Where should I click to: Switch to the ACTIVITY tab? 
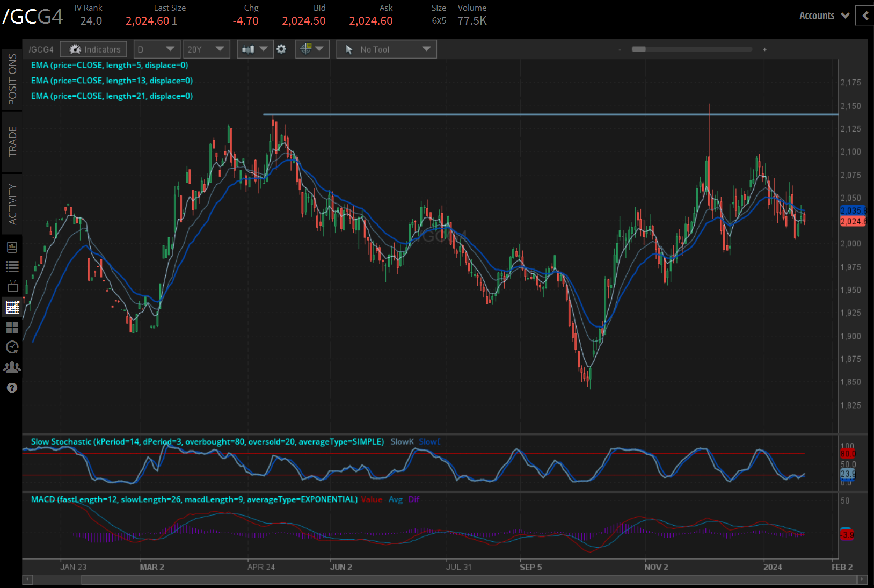click(x=12, y=204)
